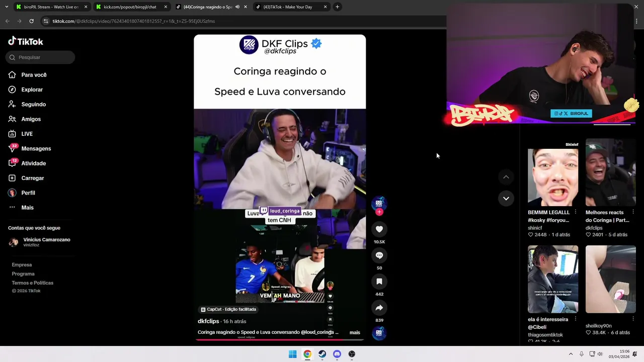The image size is (644, 362).
Task: Open the Windows Start menu
Action: click(x=292, y=354)
